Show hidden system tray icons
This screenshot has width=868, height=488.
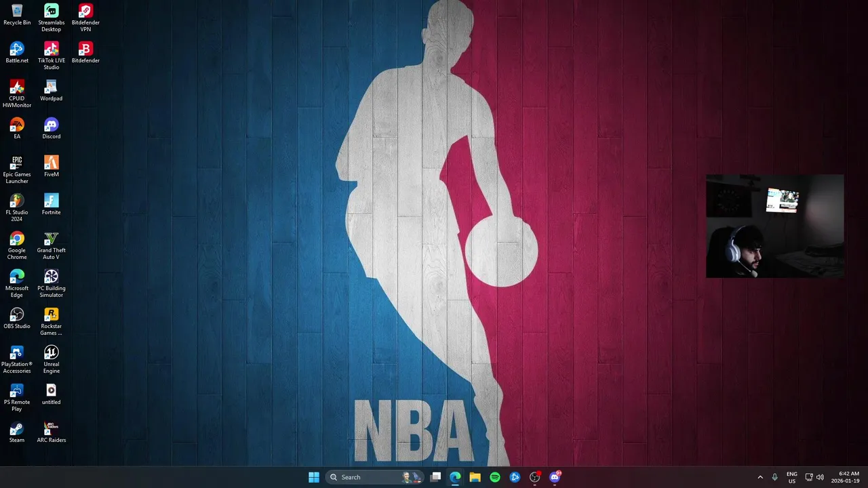pyautogui.click(x=760, y=477)
